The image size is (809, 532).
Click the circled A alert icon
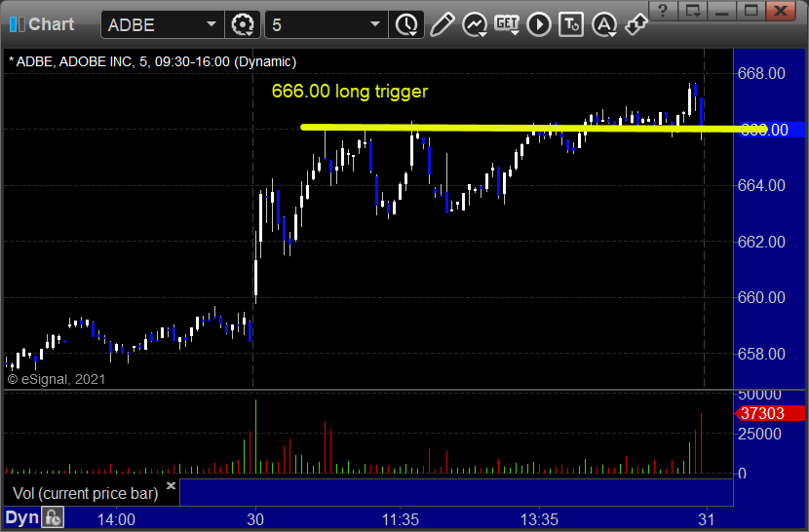click(x=603, y=24)
